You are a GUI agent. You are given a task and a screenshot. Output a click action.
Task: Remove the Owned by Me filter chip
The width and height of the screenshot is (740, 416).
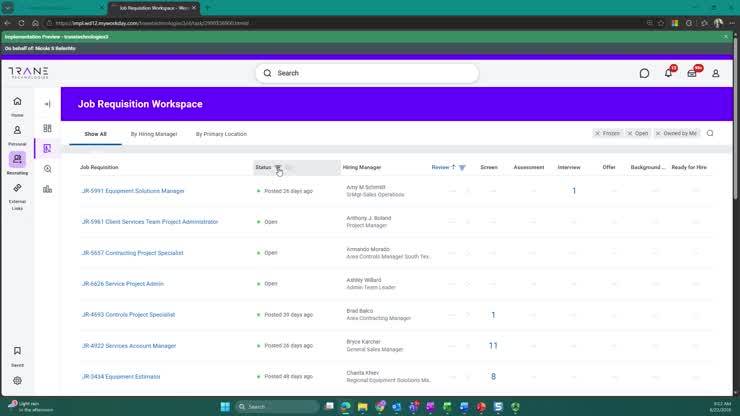[658, 134]
